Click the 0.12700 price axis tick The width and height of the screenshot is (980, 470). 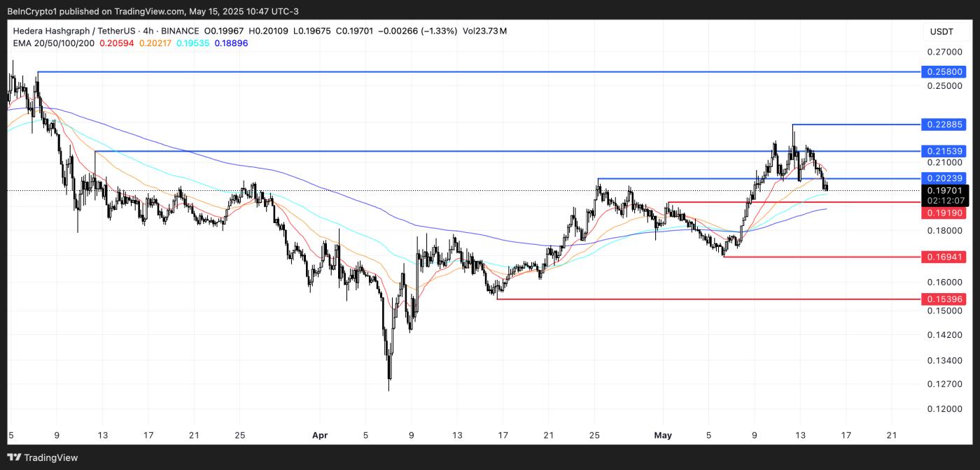945,383
